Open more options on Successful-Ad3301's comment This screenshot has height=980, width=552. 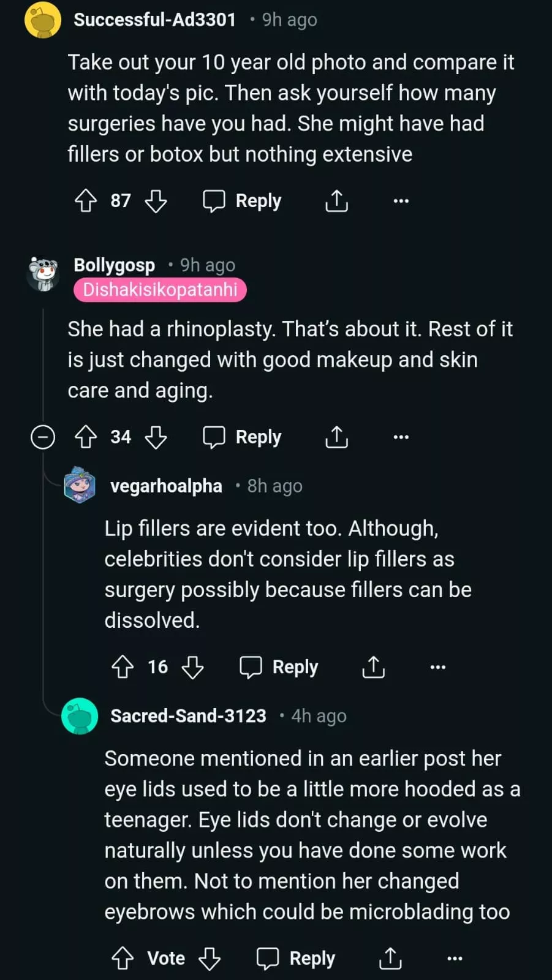pos(401,201)
